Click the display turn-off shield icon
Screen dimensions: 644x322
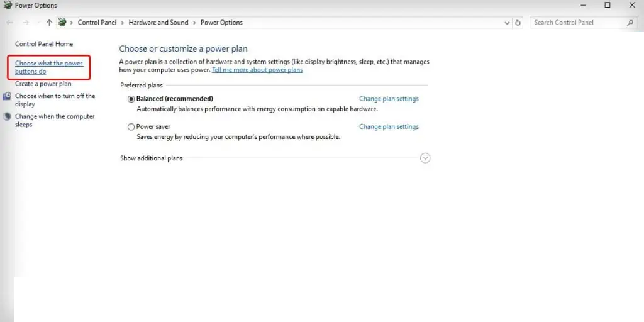(x=7, y=96)
